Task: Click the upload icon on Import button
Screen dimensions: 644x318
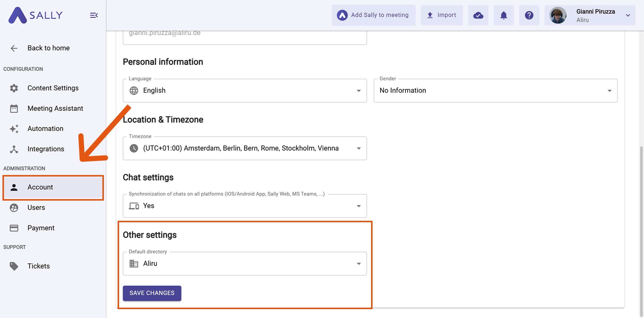Action: 430,15
